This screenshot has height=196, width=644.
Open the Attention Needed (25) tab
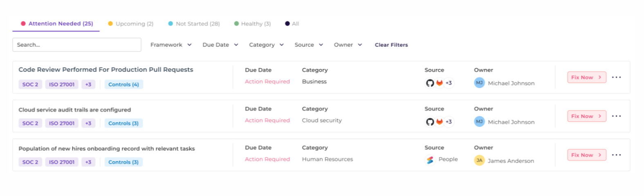click(57, 24)
